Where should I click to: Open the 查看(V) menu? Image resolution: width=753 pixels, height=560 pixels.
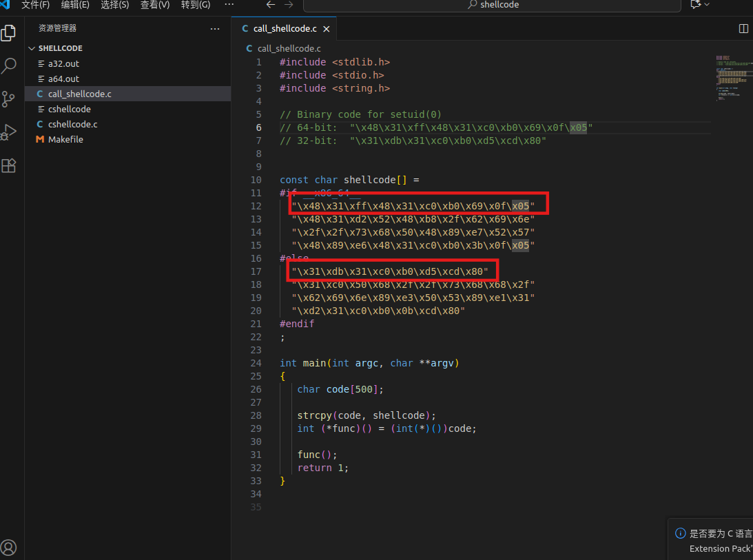pos(154,5)
